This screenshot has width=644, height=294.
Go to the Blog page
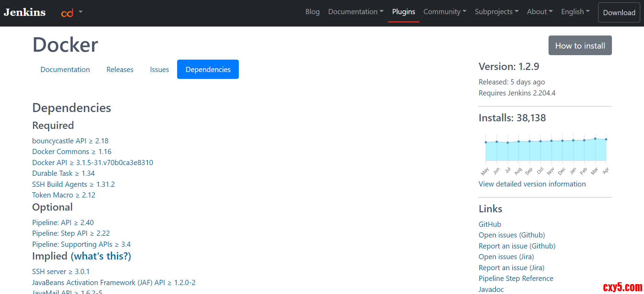[312, 12]
